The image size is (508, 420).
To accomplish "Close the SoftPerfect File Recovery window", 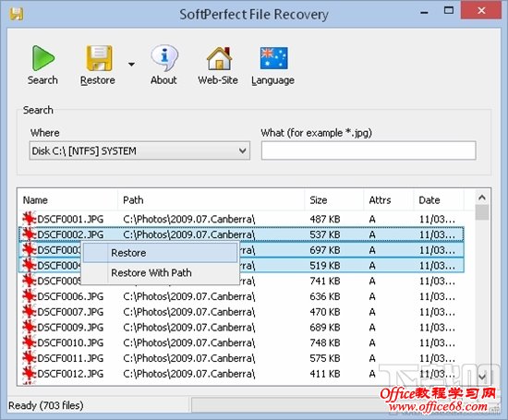I will [x=481, y=10].
